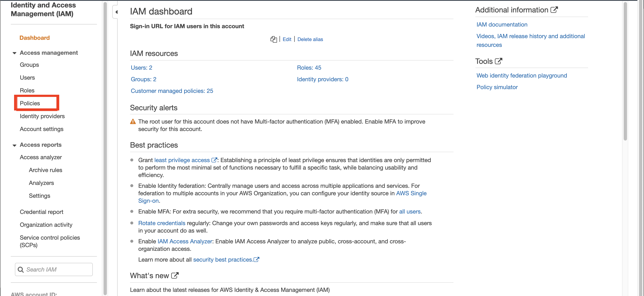Screen dimensions: 644x296
Task: Click the IAM dashboard page heading
Action: tap(161, 12)
